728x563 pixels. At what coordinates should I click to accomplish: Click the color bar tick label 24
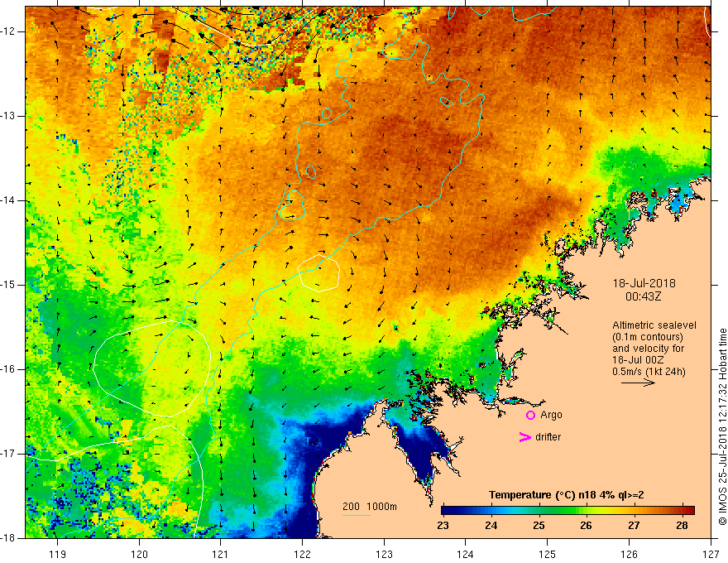click(x=491, y=526)
